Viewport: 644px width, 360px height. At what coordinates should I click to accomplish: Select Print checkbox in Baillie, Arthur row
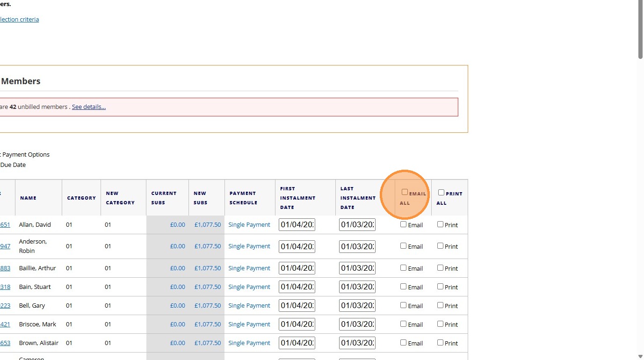pos(440,268)
